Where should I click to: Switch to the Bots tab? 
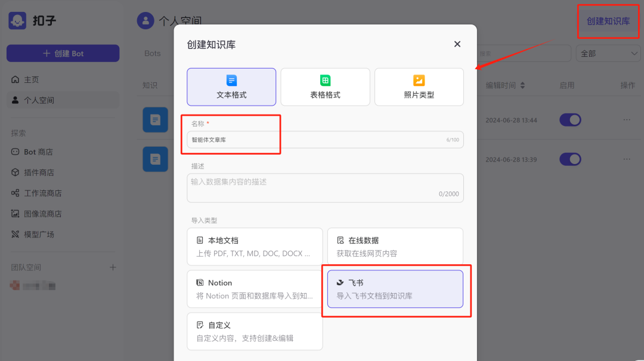click(153, 54)
